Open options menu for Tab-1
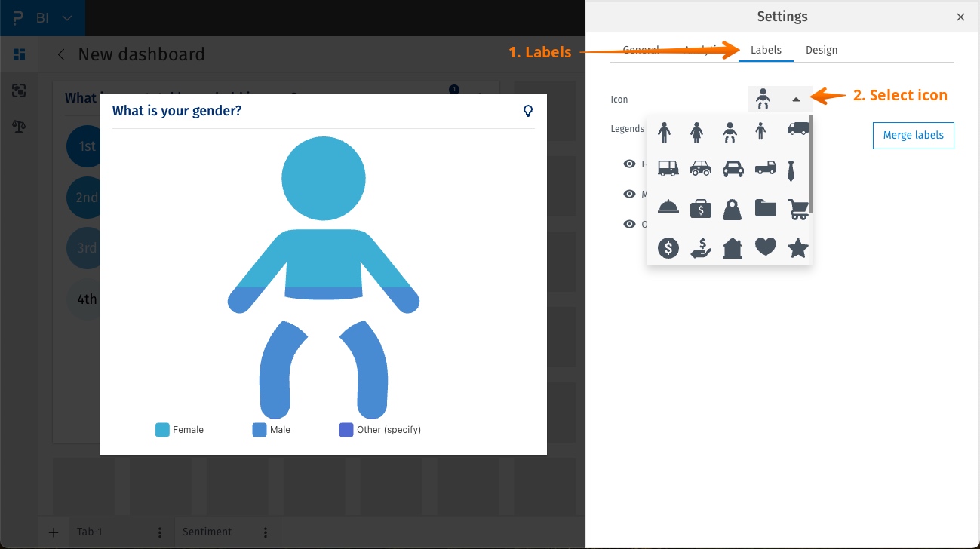980x549 pixels. pyautogui.click(x=159, y=532)
